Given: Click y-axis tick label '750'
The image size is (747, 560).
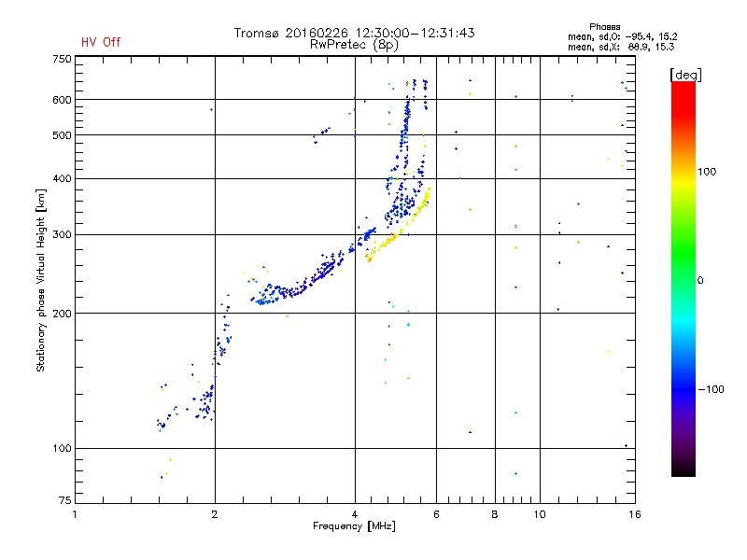Looking at the screenshot, I should [x=62, y=59].
